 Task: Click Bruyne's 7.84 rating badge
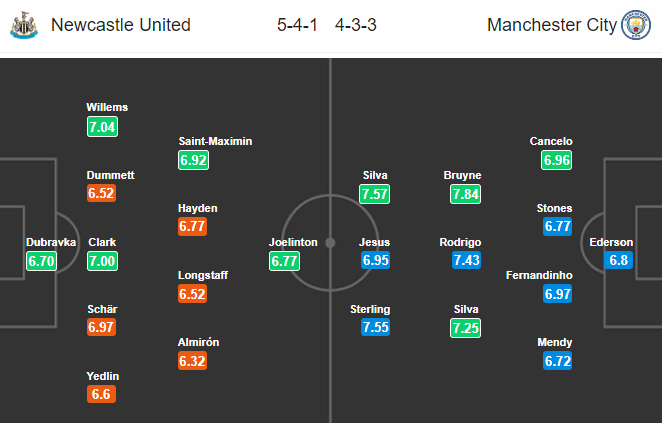(465, 194)
